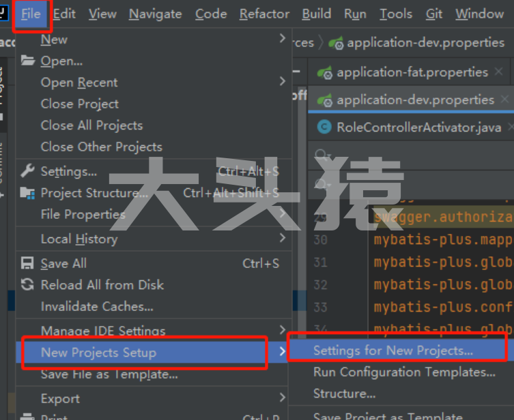Screen dimensions: 514x420
Task: Click the Reload All from Disk icon
Action: coord(27,284)
